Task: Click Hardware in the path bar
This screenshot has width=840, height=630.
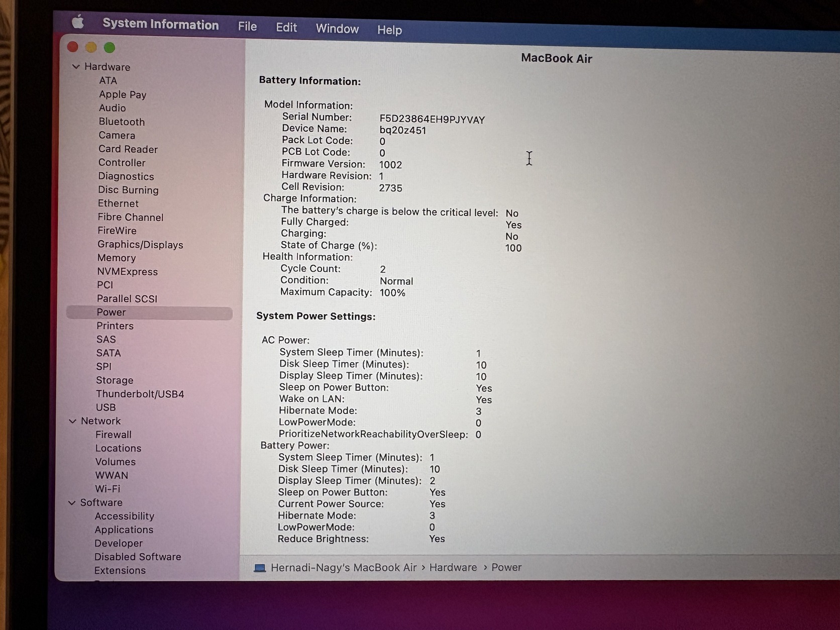Action: (453, 568)
